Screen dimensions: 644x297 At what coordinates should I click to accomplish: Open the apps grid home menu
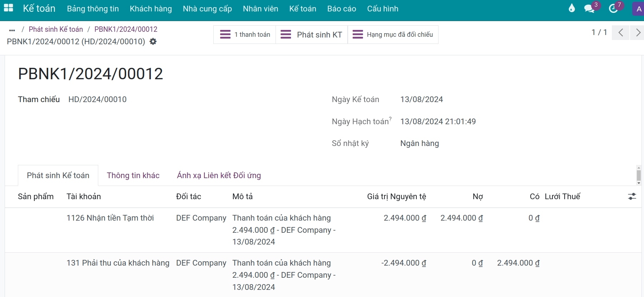tap(8, 8)
